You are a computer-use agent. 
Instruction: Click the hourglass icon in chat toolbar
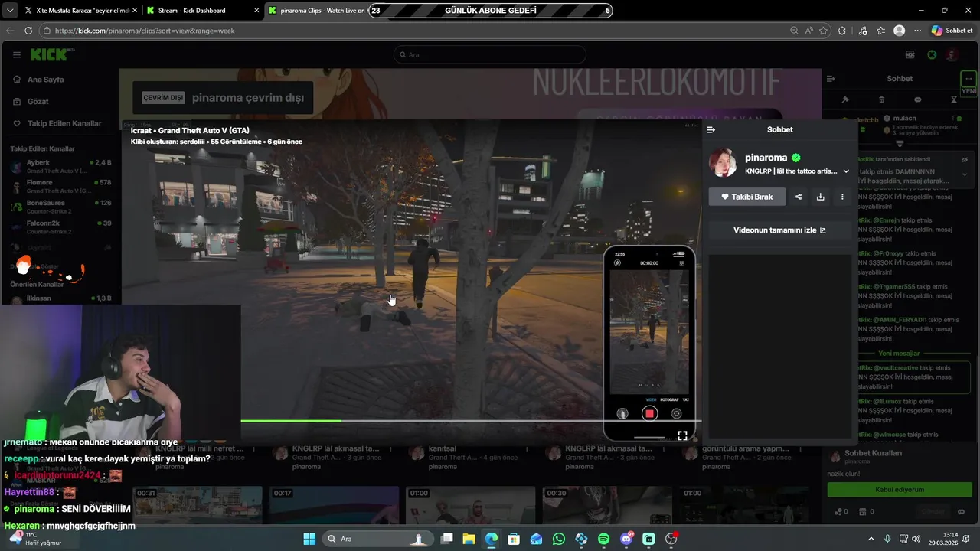click(x=954, y=99)
